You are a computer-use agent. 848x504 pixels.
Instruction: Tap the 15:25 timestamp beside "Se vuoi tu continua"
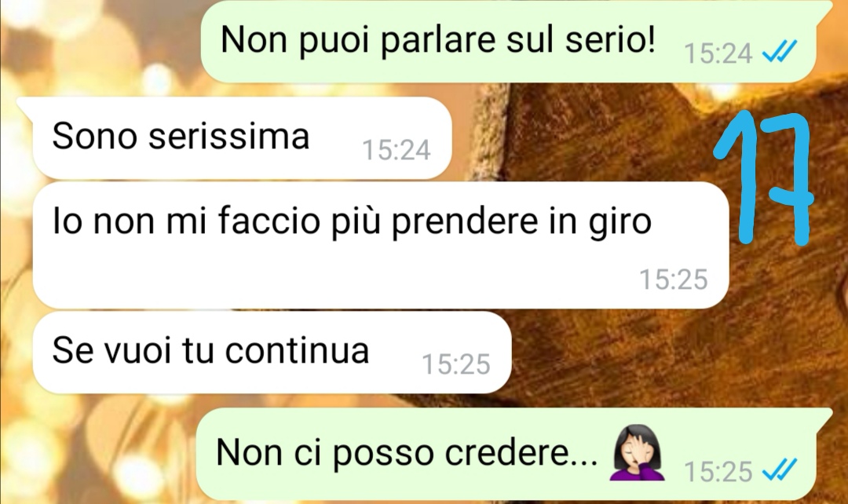tap(456, 364)
